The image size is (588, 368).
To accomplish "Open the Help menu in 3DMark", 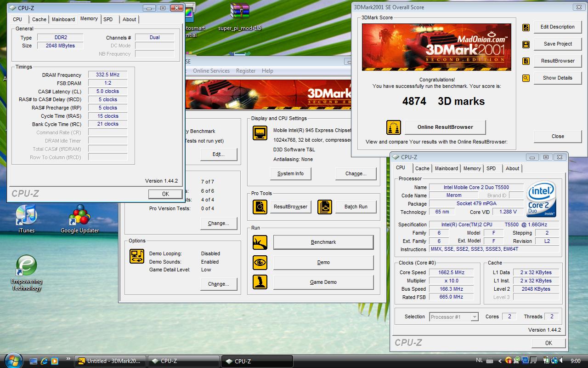I will (x=267, y=71).
